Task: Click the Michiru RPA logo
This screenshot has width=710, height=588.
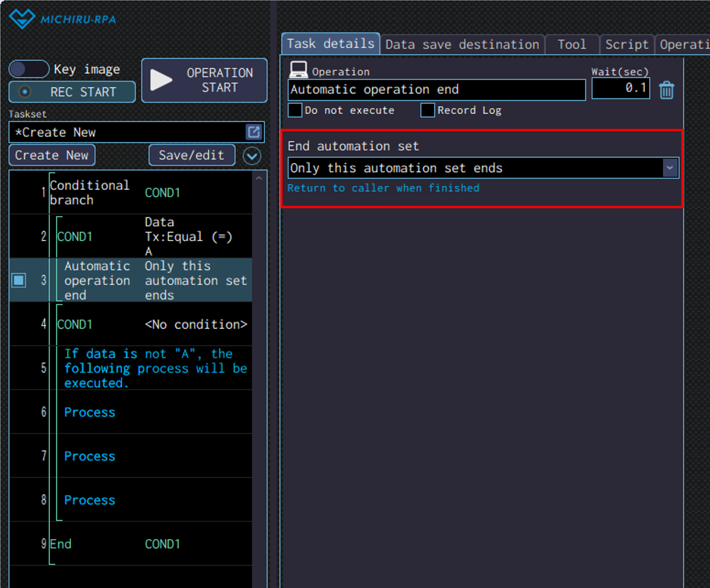Action: coord(62,19)
